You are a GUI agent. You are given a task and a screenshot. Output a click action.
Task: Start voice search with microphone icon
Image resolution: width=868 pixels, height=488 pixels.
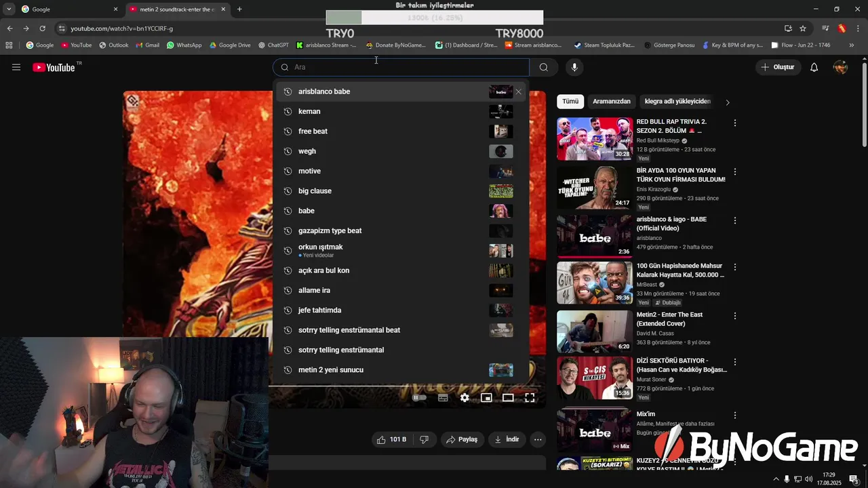[574, 67]
